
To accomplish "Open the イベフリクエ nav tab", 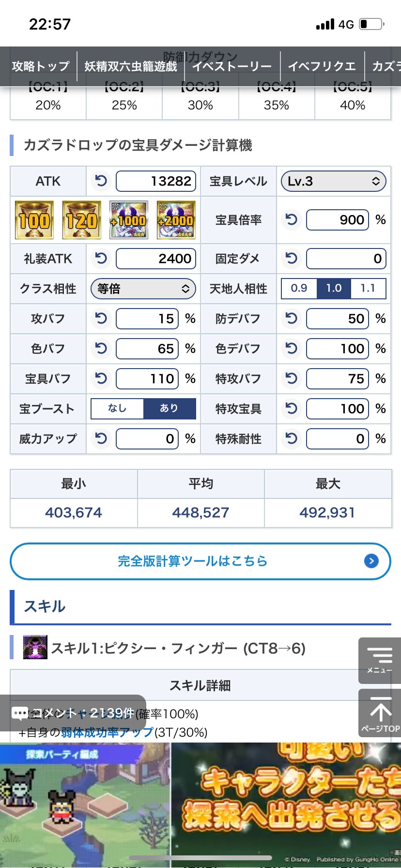I will click(322, 66).
